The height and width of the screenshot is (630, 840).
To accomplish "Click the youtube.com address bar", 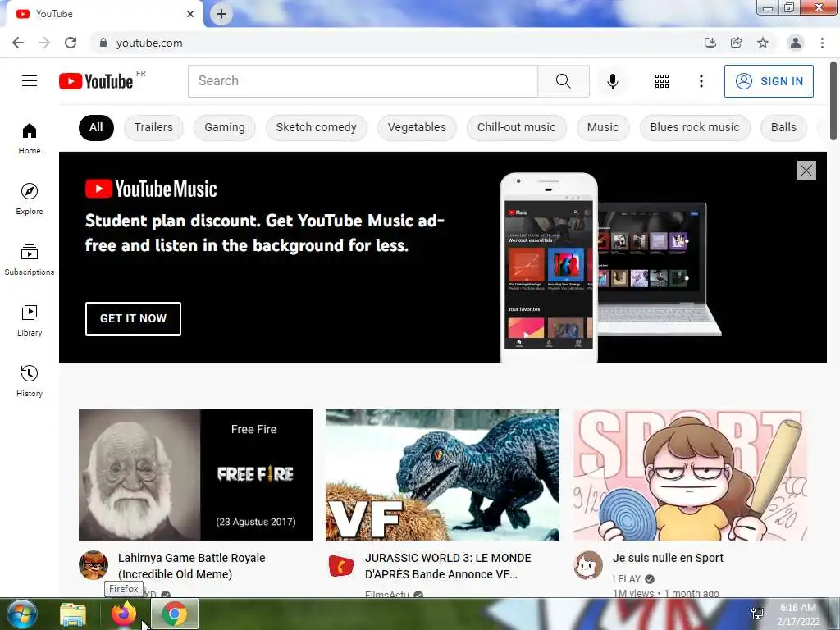I will point(396,43).
